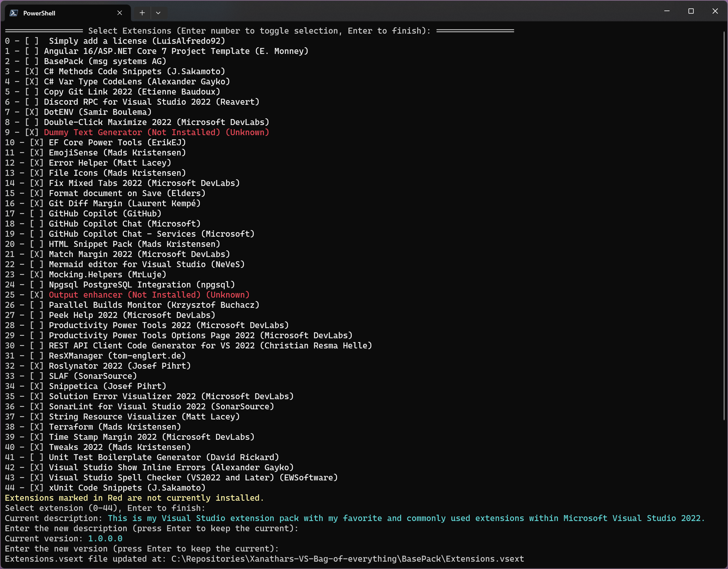The width and height of the screenshot is (728, 569).
Task: Open the new tab profile dropdown
Action: (158, 13)
